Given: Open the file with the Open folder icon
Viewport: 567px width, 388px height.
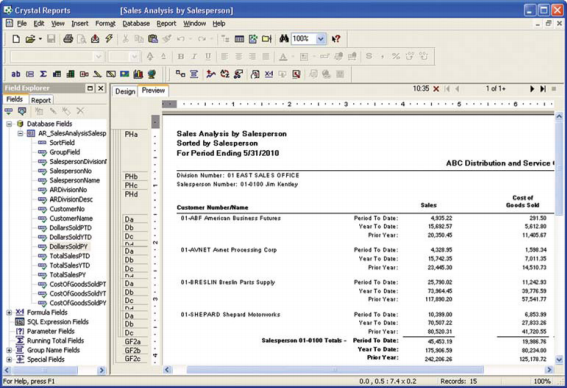Looking at the screenshot, I should (x=30, y=39).
